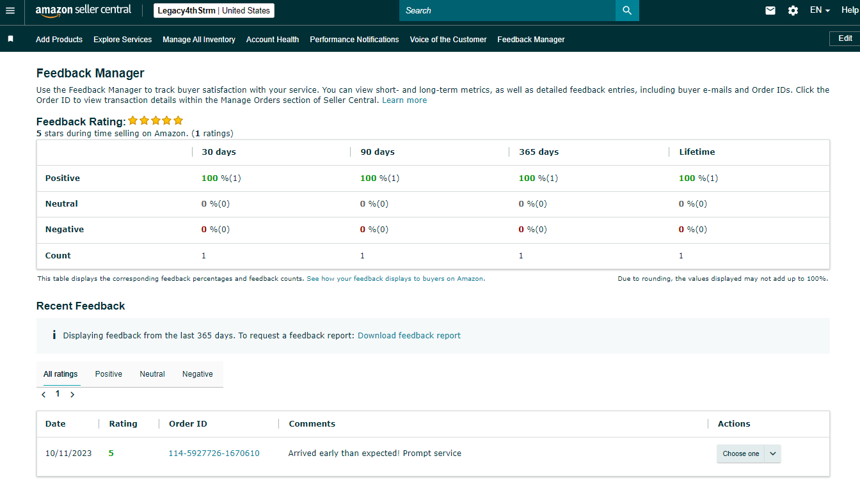Open Feedback Manager menu item
Viewport: 860px width, 504px height.
tap(531, 39)
